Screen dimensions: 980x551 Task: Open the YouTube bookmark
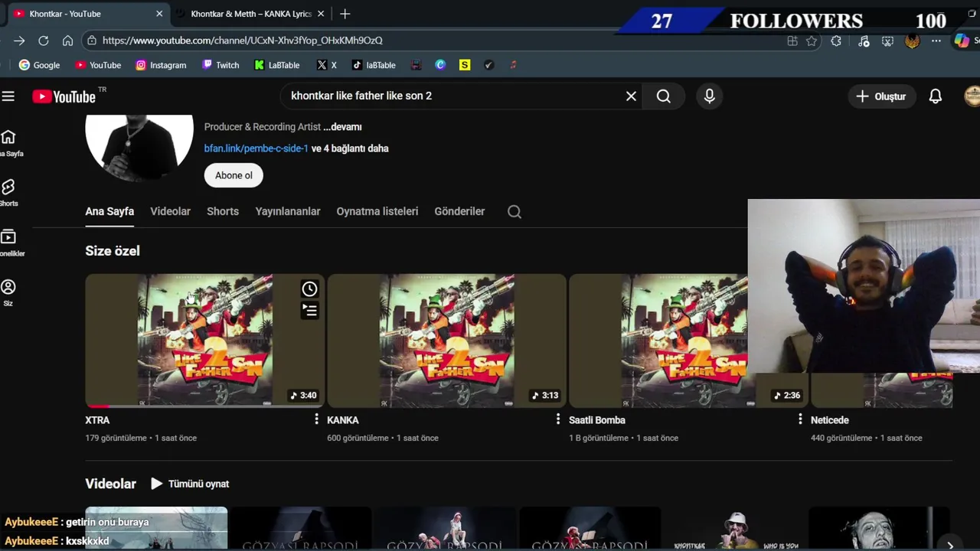[x=98, y=65]
